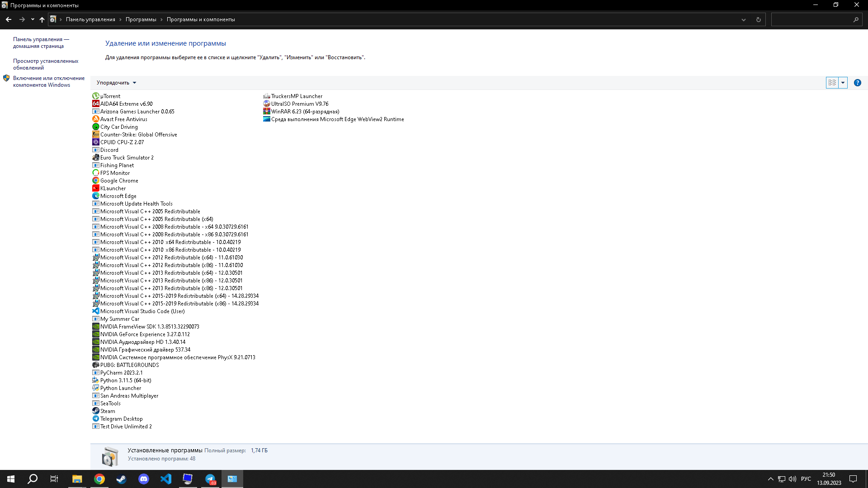Select NVIDIA Графический драйвер 537.34 entry

(142, 350)
